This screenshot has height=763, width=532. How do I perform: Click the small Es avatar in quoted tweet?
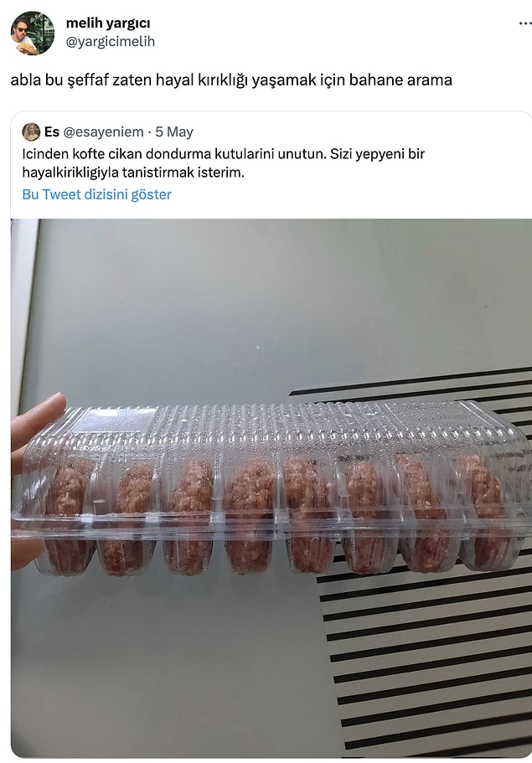31,131
